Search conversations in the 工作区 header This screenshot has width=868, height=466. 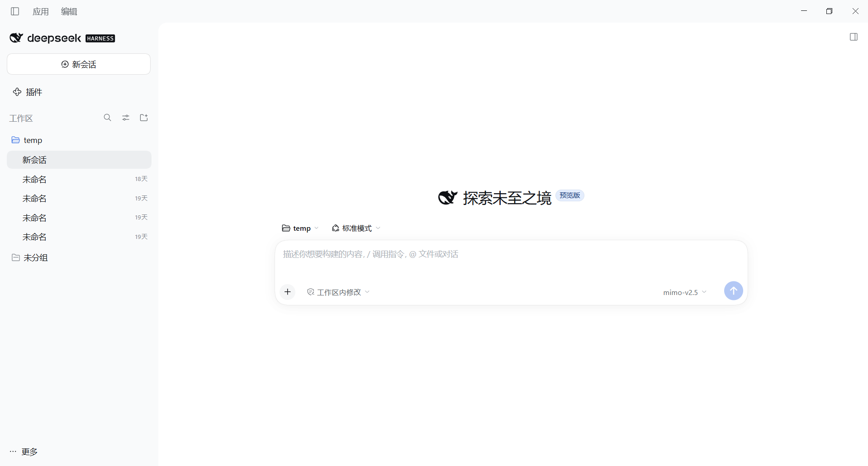pos(107,118)
